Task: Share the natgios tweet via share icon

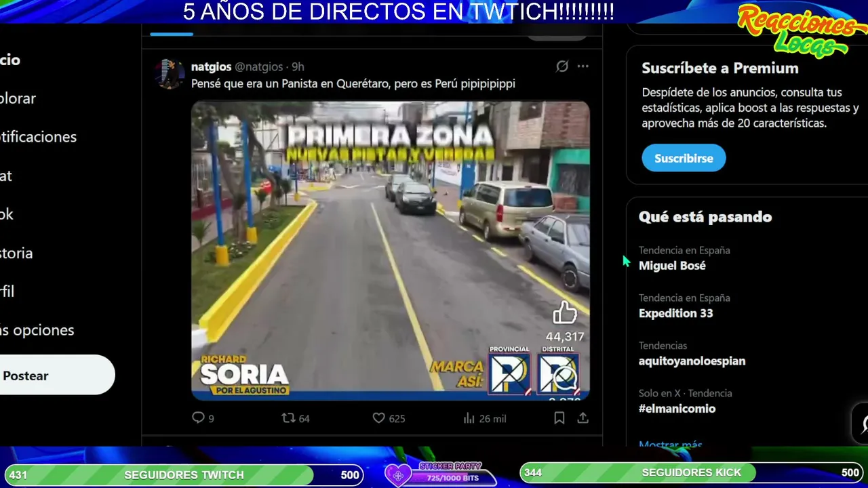Action: tap(583, 418)
